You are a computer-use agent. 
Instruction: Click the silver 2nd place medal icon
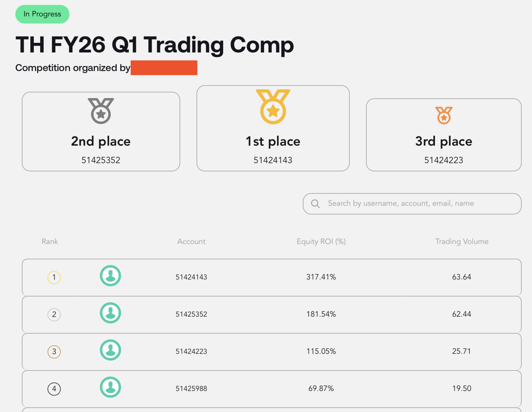tap(101, 111)
